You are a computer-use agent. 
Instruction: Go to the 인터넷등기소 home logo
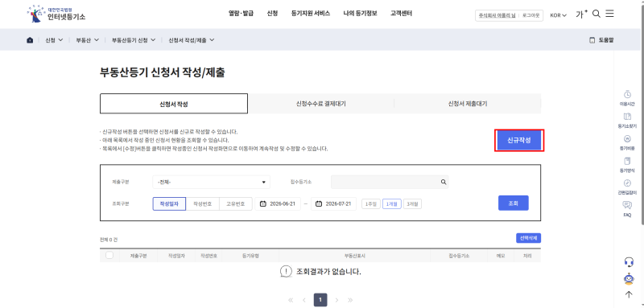(56, 14)
